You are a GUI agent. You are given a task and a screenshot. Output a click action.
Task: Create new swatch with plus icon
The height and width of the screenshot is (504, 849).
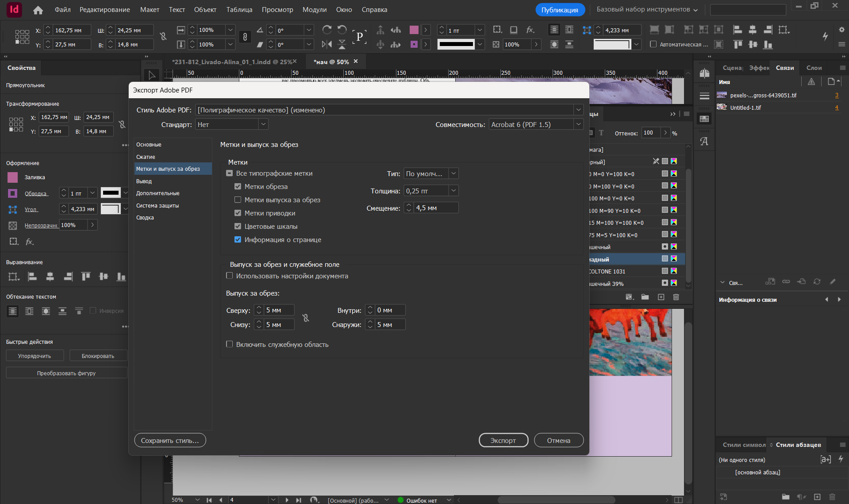point(661,297)
